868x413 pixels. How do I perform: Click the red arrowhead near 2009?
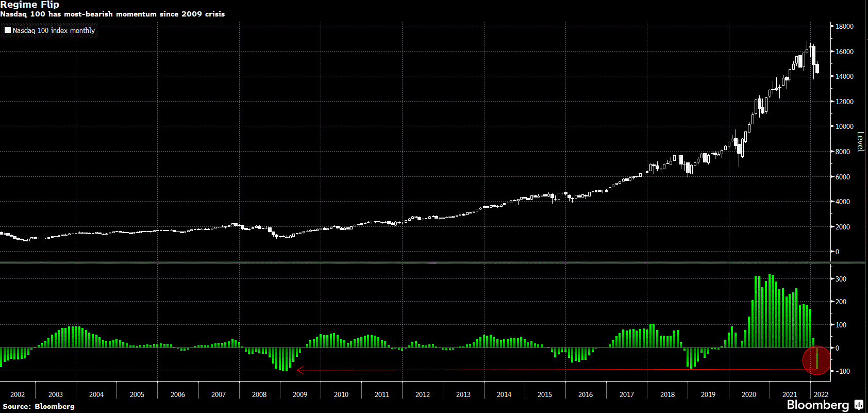[x=299, y=370]
